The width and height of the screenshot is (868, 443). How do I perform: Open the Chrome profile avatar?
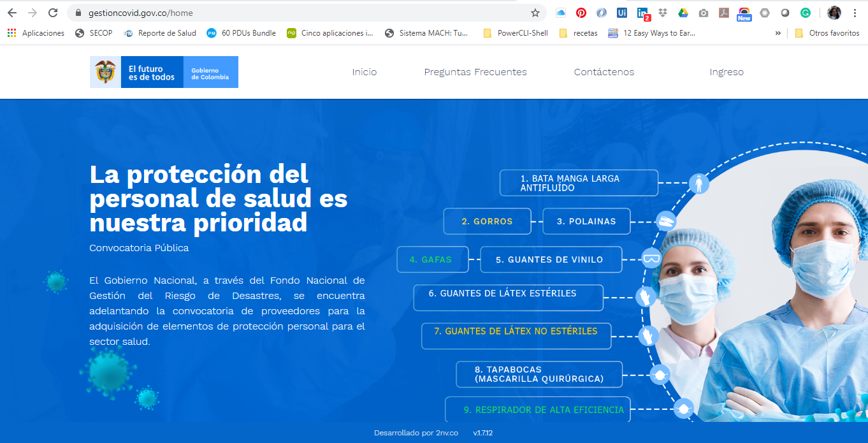[x=834, y=13]
